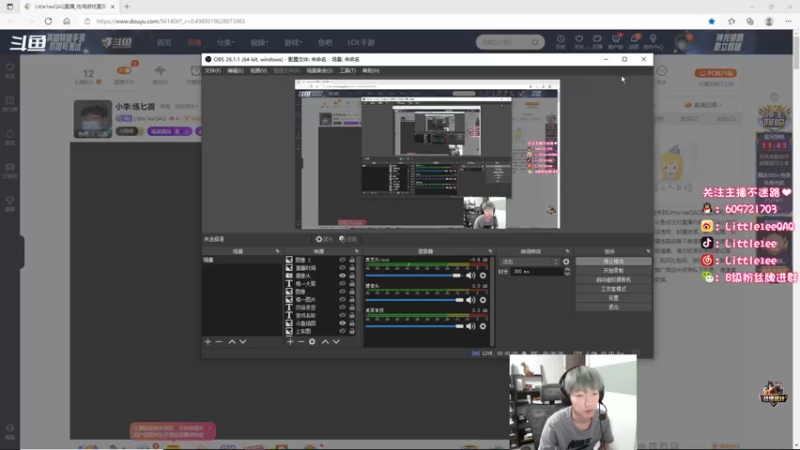Toggle visibility of 榜一大哥 source

pos(342,283)
